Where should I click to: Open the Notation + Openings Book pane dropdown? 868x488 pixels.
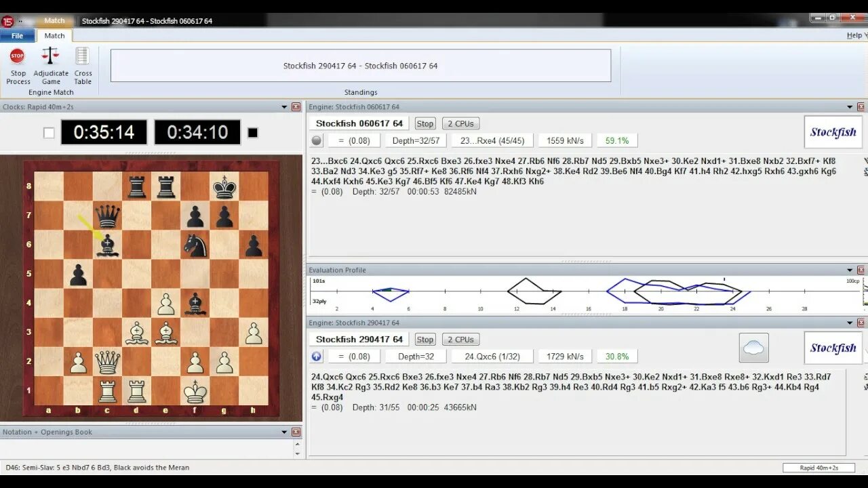point(284,432)
